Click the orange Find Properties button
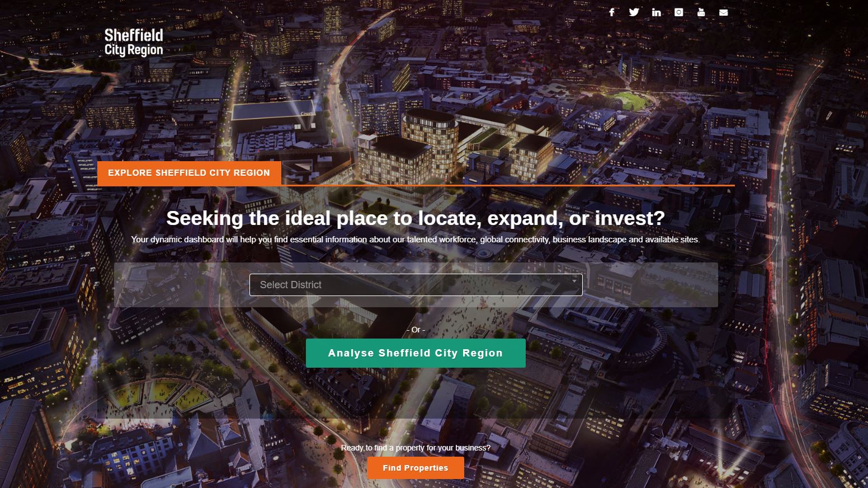This screenshot has width=868, height=488. (416, 468)
